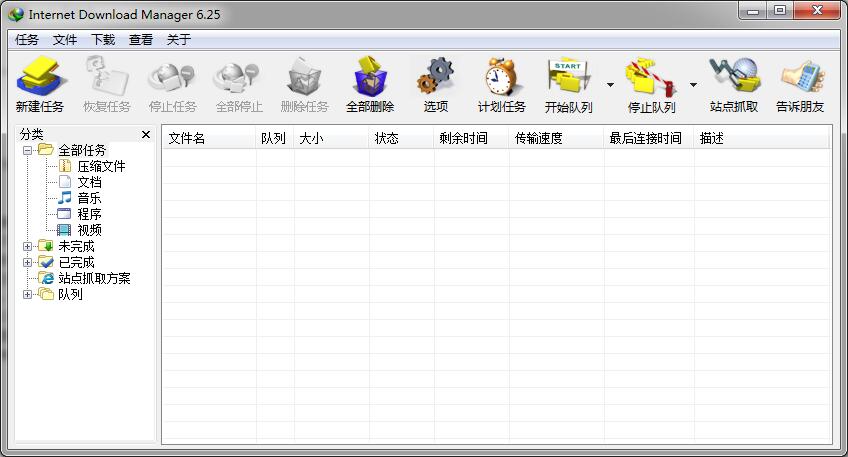This screenshot has width=848, height=457.
Task: Sort by the 大小 column header
Action: pyautogui.click(x=331, y=138)
